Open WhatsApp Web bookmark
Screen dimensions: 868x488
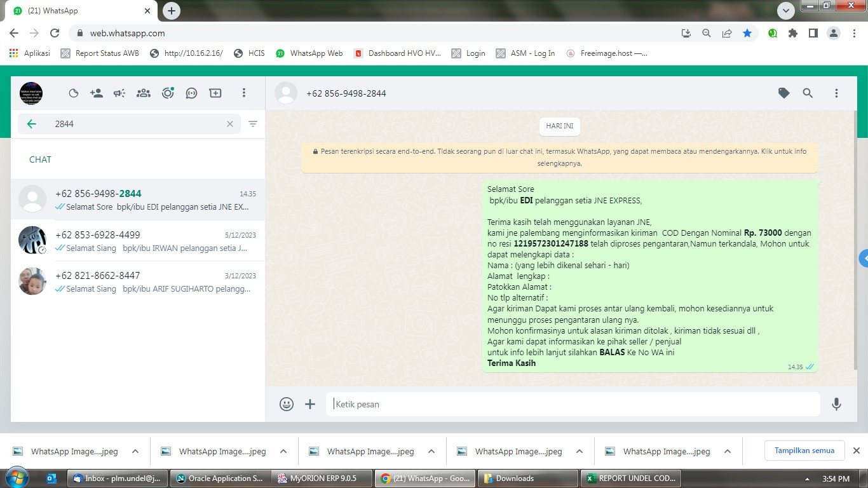309,53
